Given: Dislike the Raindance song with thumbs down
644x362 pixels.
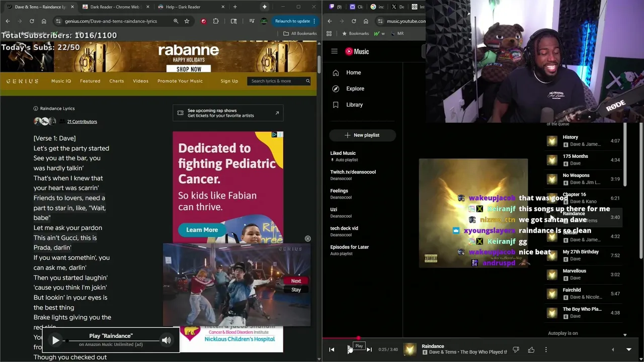Looking at the screenshot, I should pos(516,349).
